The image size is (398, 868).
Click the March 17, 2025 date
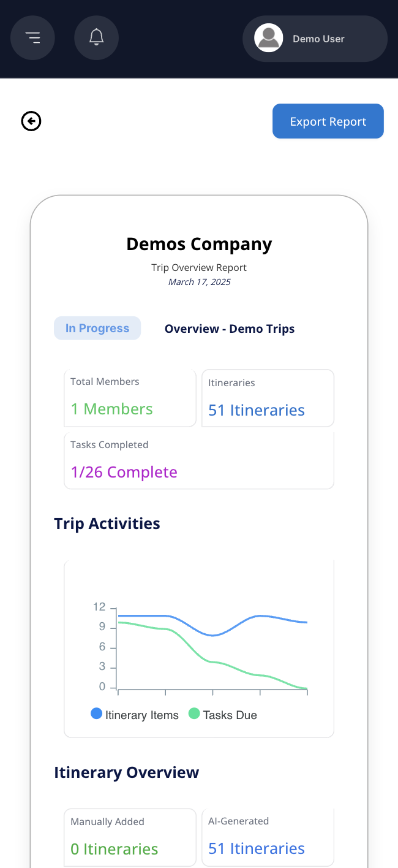[199, 282]
